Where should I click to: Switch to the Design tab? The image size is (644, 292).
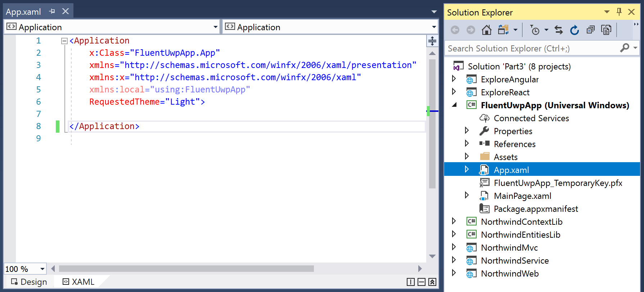coord(29,282)
